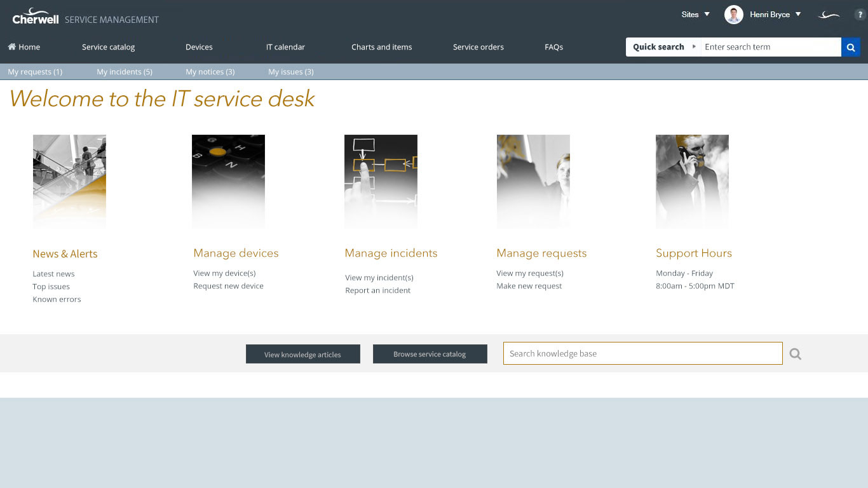This screenshot has width=868, height=488.
Task: Click Henri Bryce's profile avatar
Action: (x=733, y=15)
